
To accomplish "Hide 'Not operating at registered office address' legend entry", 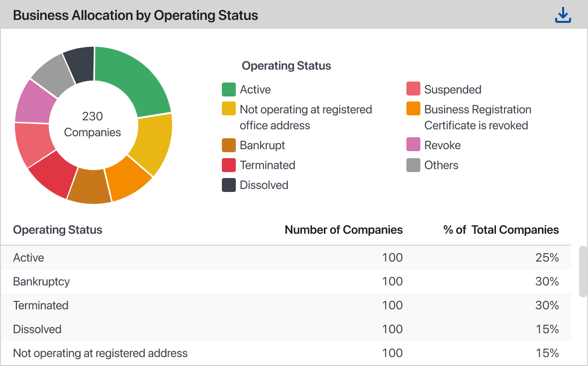I will (305, 117).
